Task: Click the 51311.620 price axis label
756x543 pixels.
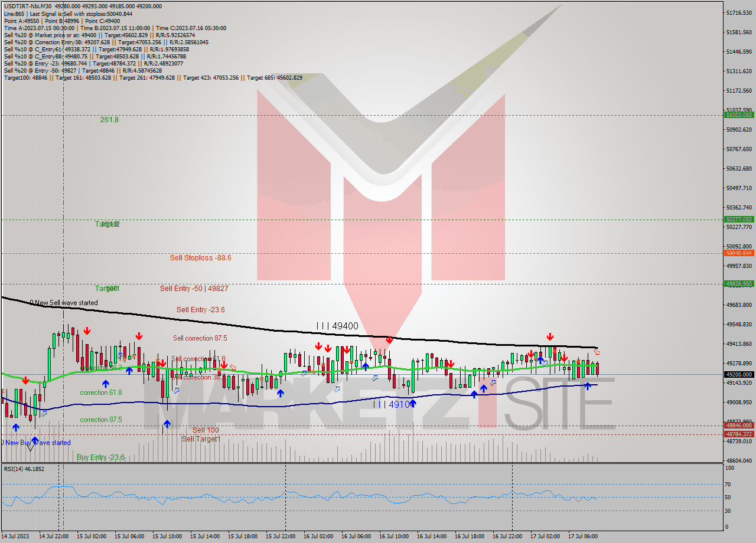Action: click(x=739, y=71)
